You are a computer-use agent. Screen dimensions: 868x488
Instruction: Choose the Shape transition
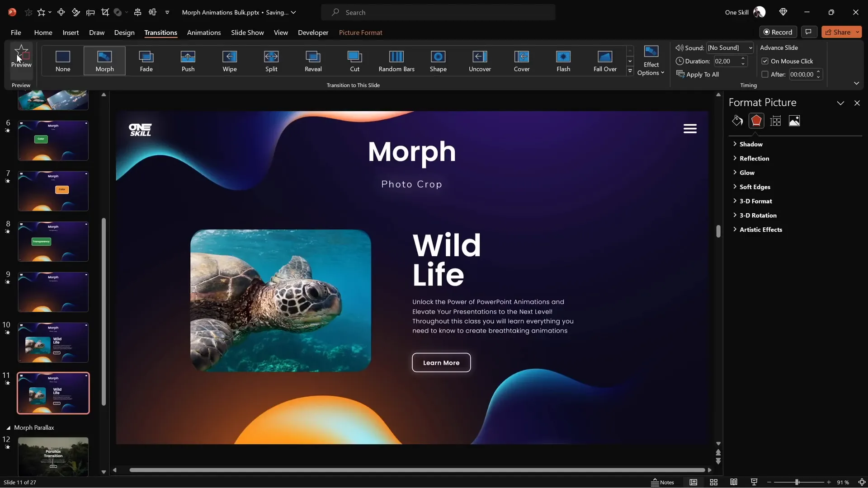pos(438,61)
